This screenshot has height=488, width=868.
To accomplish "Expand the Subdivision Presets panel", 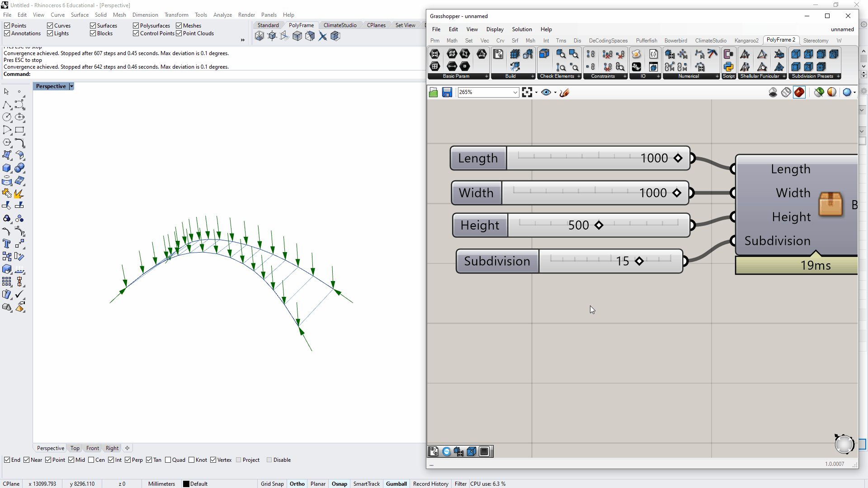I will pyautogui.click(x=838, y=76).
